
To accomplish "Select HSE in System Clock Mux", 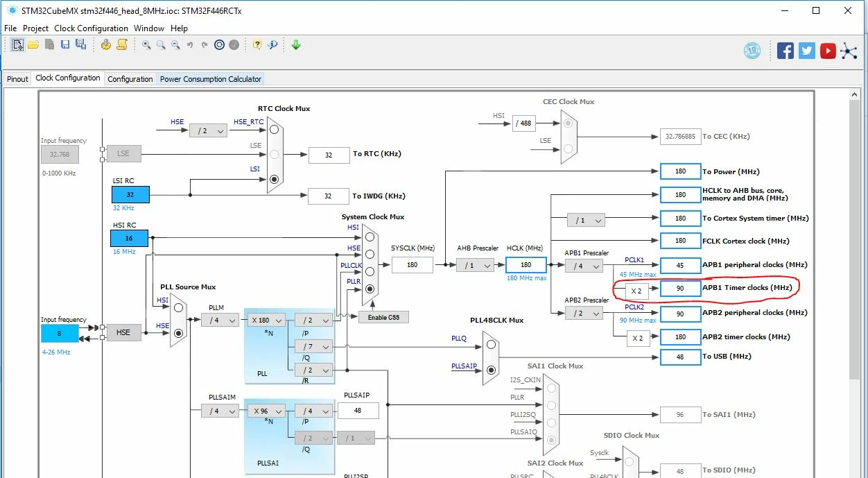I will coord(370,254).
